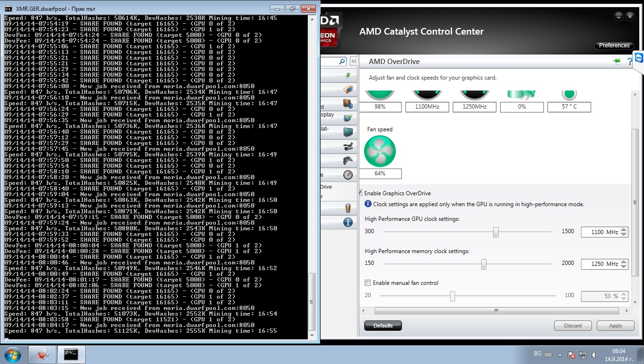Click the search magnifier in Catalyst sidebar
The image size is (644, 364).
342,62
